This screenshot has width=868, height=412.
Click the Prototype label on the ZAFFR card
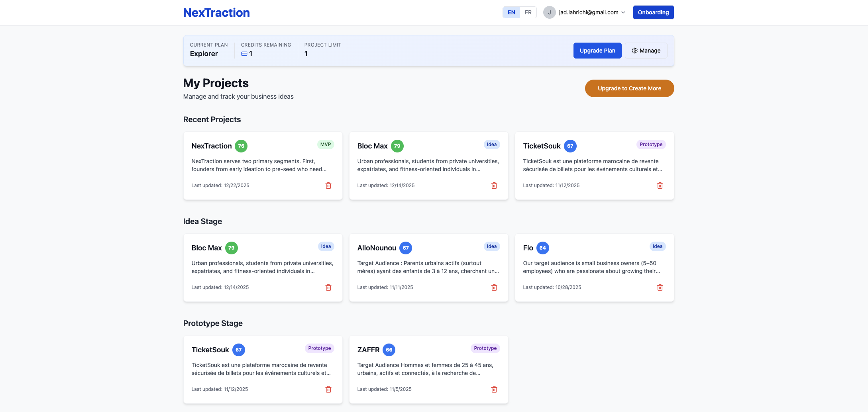click(x=485, y=348)
